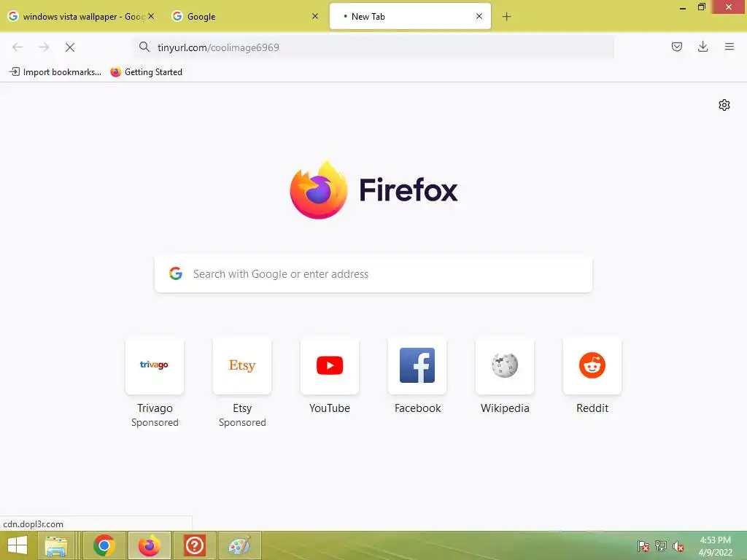Open Trivago sponsored shortcut tile
The height and width of the screenshot is (560, 747).
pos(155,365)
